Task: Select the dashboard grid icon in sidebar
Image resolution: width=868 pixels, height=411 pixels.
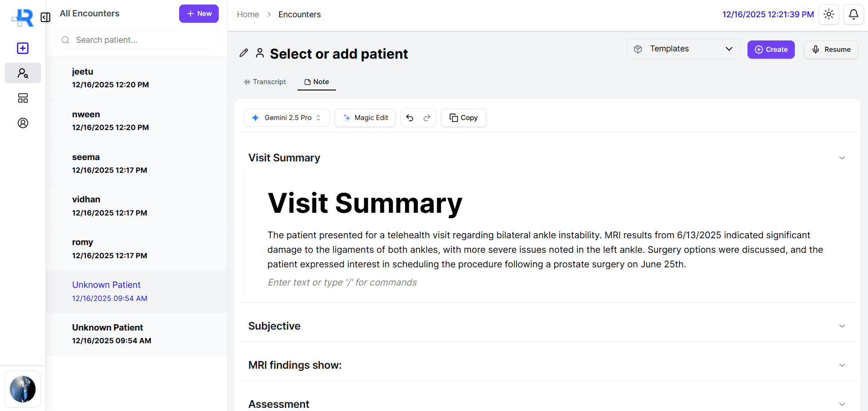Action: tap(22, 98)
